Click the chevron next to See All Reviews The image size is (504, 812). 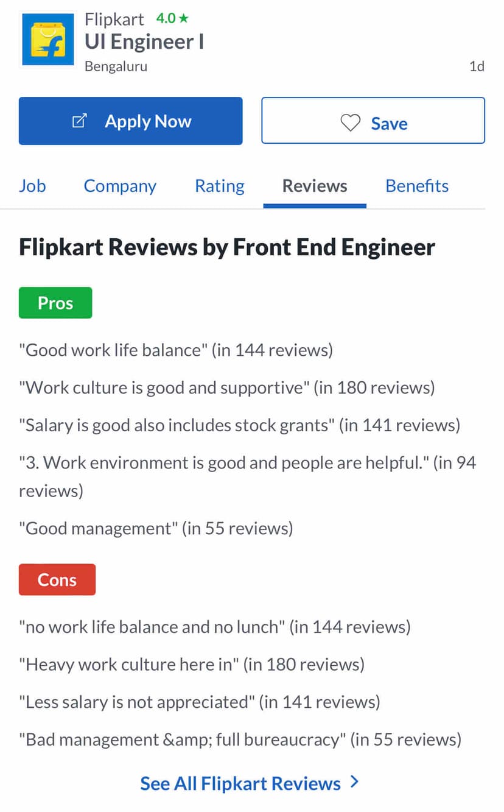coord(355,782)
